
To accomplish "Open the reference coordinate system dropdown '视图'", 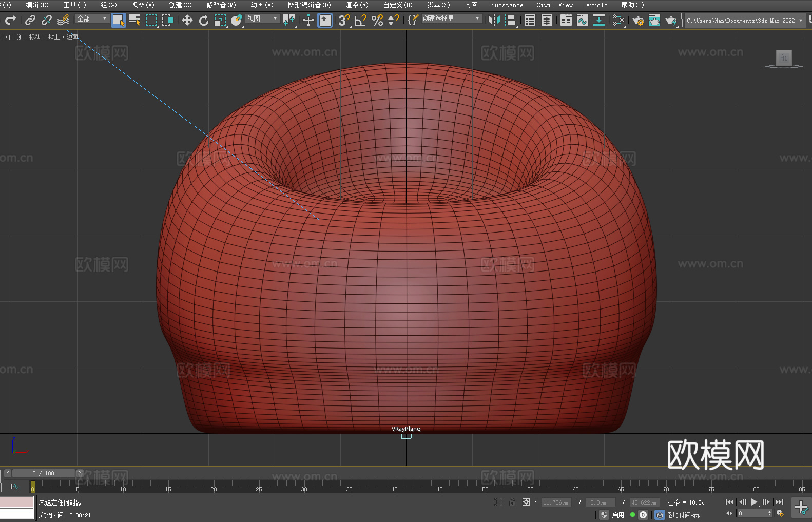I will pyautogui.click(x=262, y=18).
